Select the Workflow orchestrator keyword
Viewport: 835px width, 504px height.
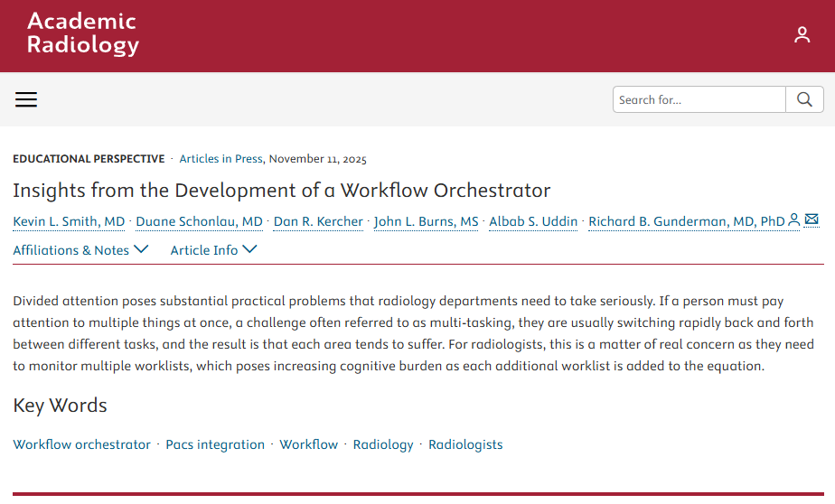[x=82, y=444]
